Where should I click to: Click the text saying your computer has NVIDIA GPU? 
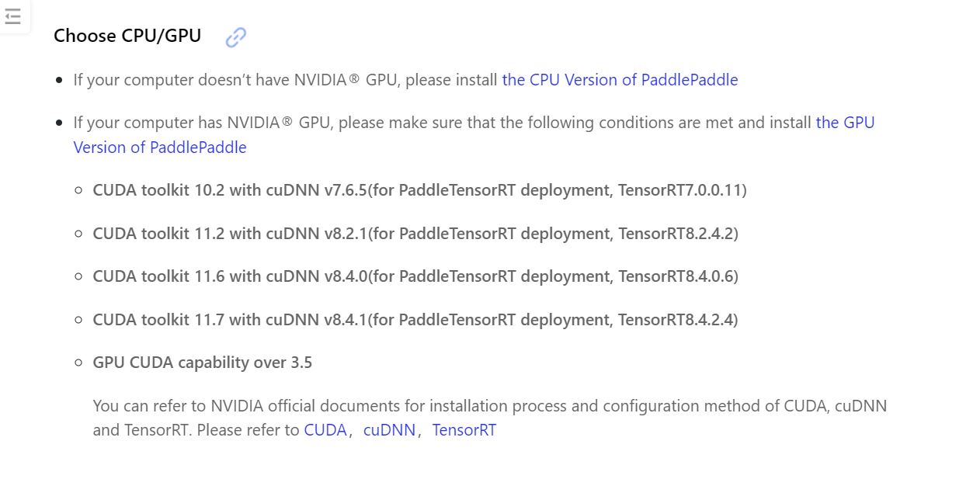coord(443,123)
